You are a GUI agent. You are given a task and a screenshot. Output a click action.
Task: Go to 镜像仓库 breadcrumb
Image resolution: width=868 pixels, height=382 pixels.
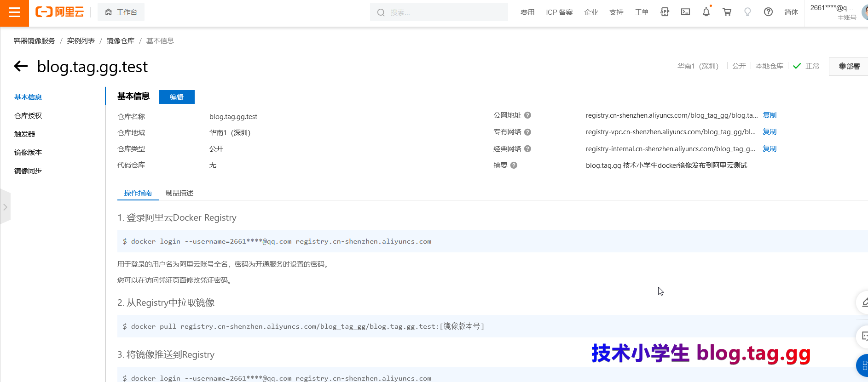coord(121,41)
